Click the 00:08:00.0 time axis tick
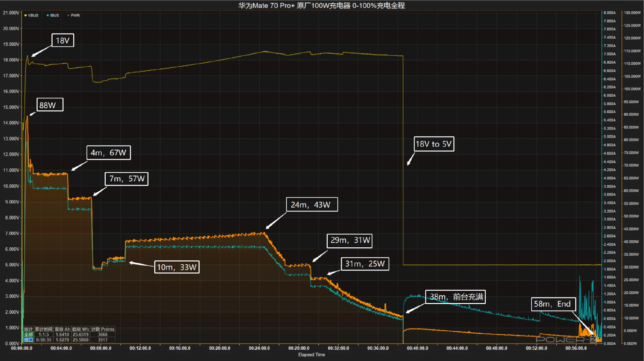644x361 pixels. click(x=101, y=348)
